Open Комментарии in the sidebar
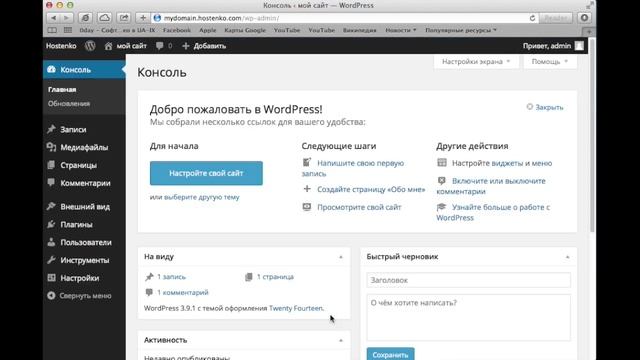 click(x=84, y=183)
